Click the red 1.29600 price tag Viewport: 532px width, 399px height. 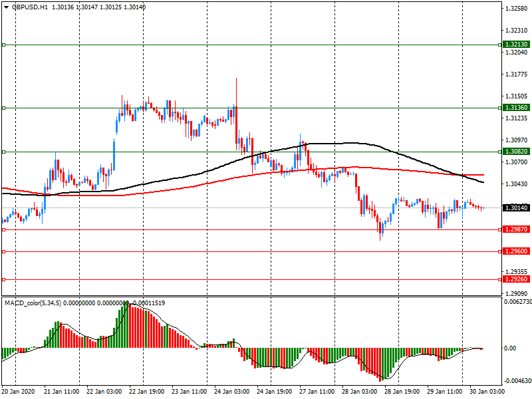coord(516,252)
